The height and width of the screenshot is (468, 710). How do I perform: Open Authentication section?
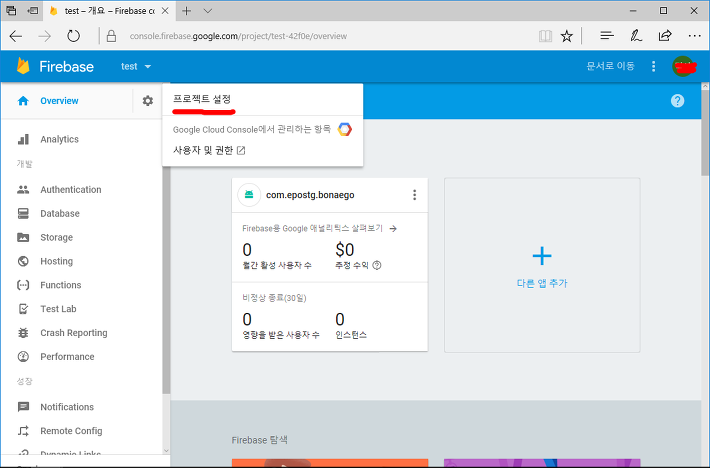71,190
